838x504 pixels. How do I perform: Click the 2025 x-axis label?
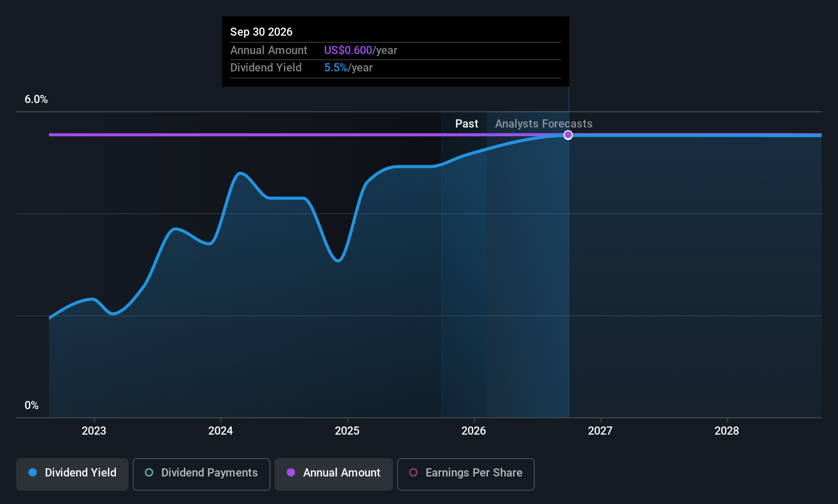tap(347, 431)
